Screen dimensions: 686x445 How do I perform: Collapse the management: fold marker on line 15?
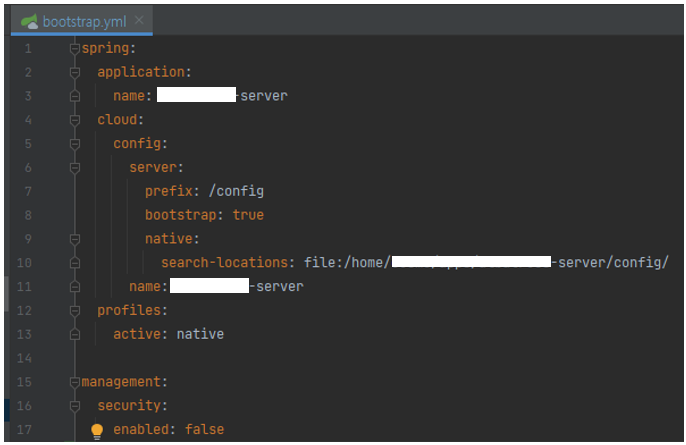point(75,382)
